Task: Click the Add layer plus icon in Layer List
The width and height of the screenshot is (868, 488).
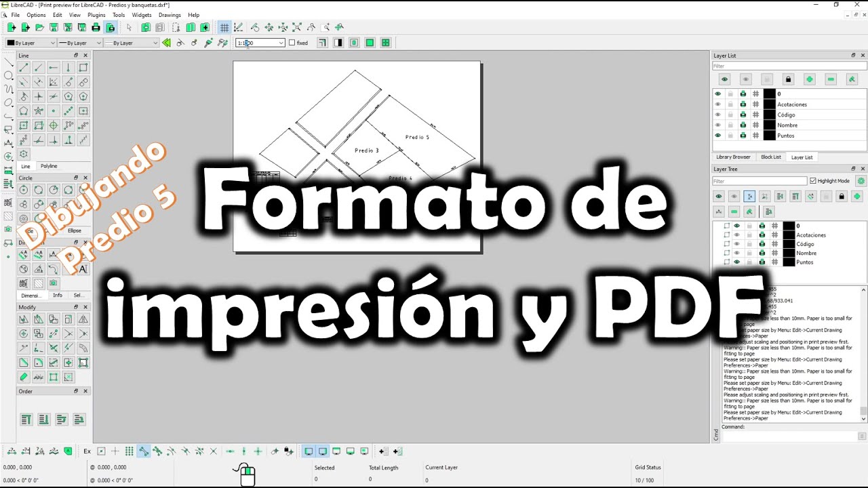Action: 809,79
